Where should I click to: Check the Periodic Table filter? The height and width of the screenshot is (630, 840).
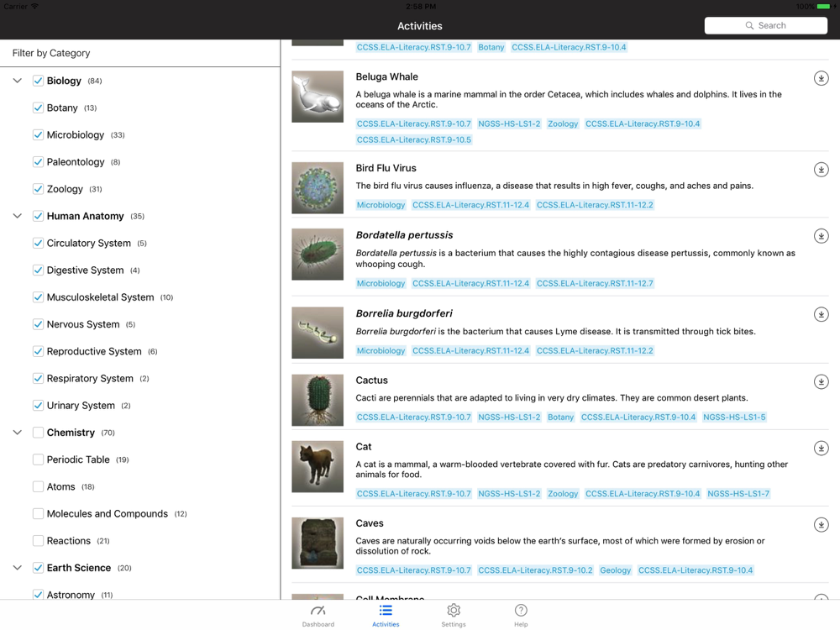click(38, 459)
